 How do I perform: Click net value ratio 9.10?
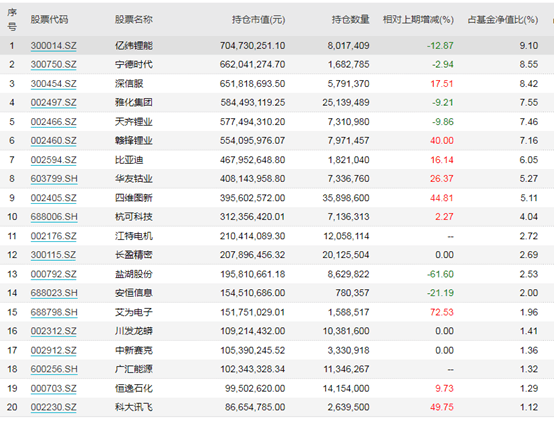(x=529, y=46)
